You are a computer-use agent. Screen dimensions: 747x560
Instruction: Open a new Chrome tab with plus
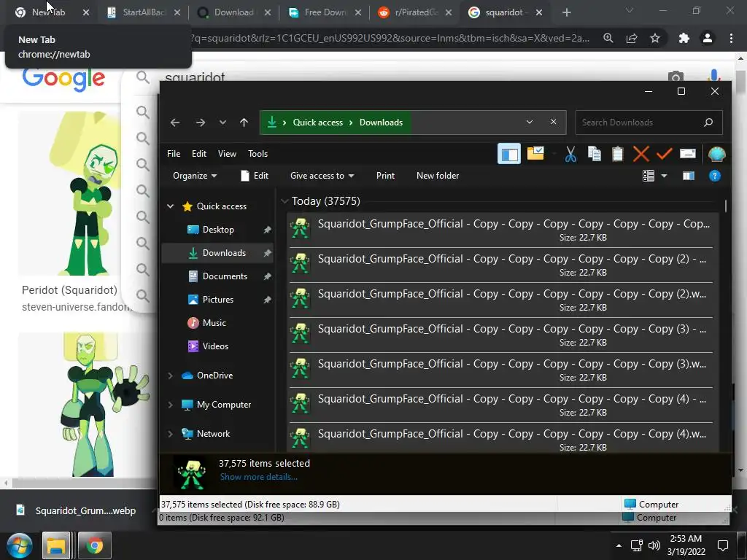pyautogui.click(x=566, y=12)
